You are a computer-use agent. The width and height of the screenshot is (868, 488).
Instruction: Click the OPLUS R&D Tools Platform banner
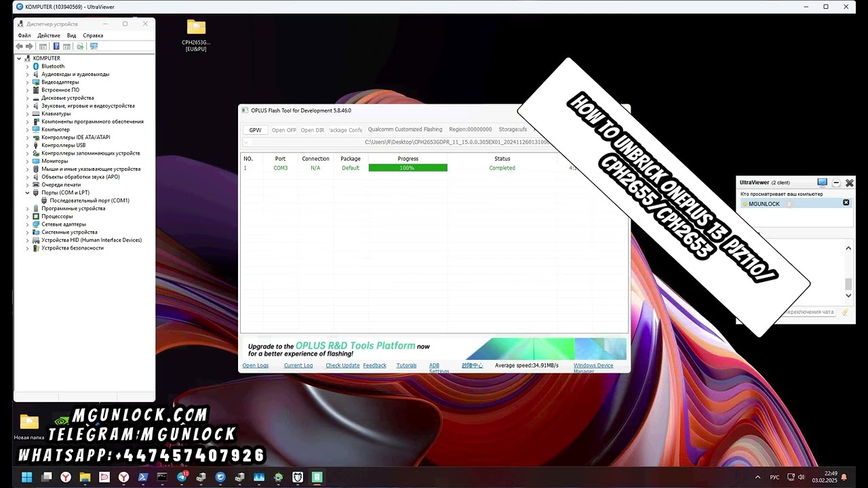tap(435, 348)
